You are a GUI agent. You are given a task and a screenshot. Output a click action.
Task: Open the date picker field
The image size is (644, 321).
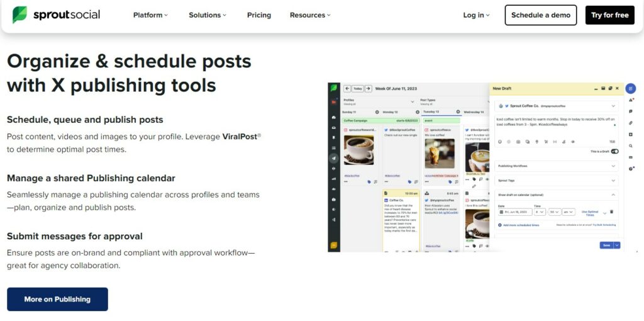[514, 211]
